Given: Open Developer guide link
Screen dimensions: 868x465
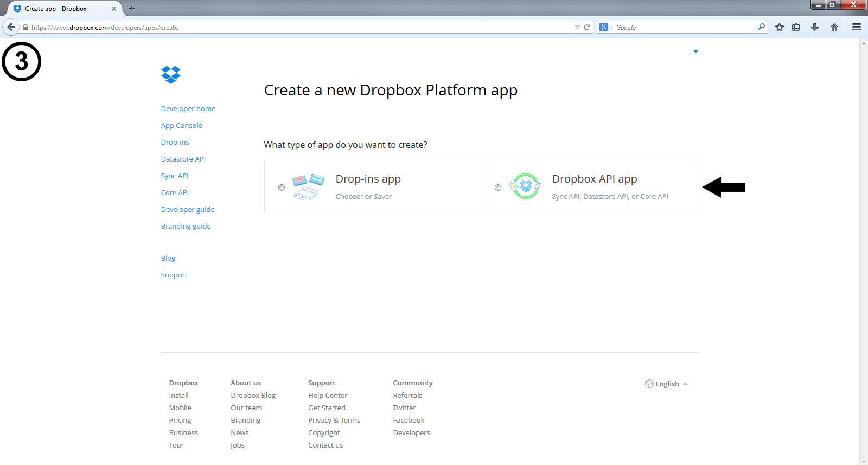Looking at the screenshot, I should pyautogui.click(x=188, y=209).
